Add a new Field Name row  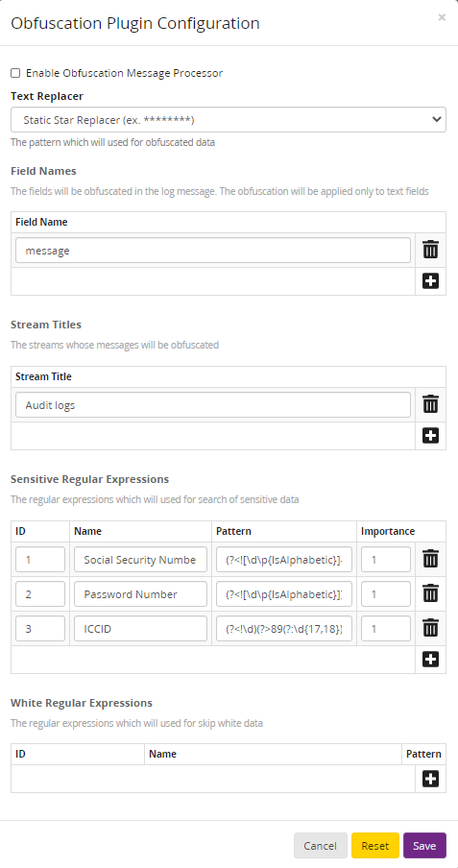pos(430,281)
